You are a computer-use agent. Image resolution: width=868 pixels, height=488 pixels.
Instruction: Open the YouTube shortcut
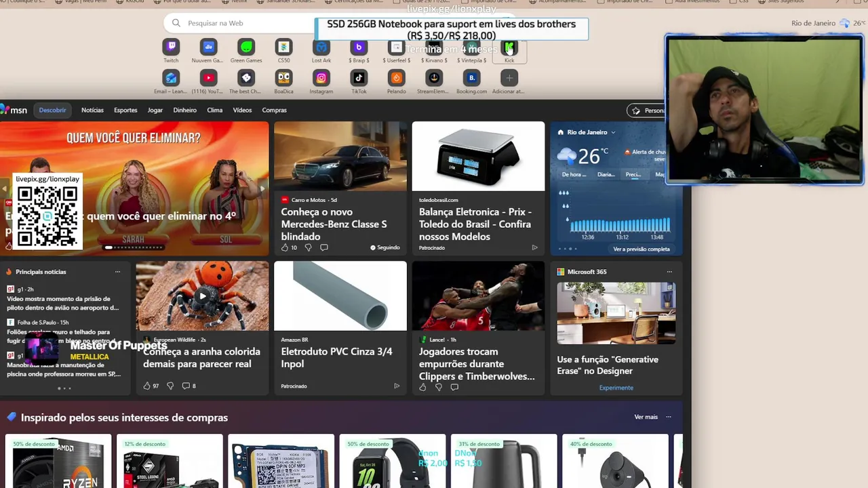click(208, 78)
